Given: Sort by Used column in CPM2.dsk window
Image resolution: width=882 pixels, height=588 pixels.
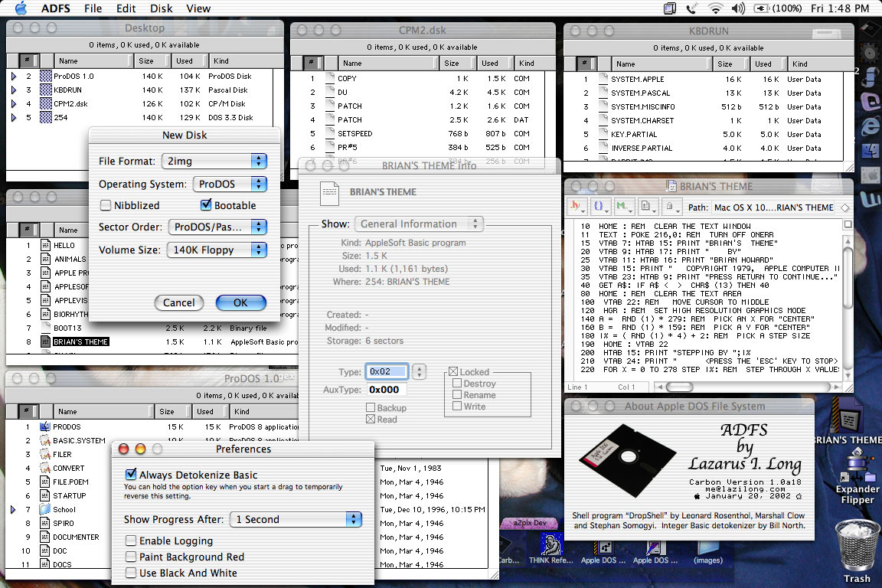Looking at the screenshot, I should 495,63.
